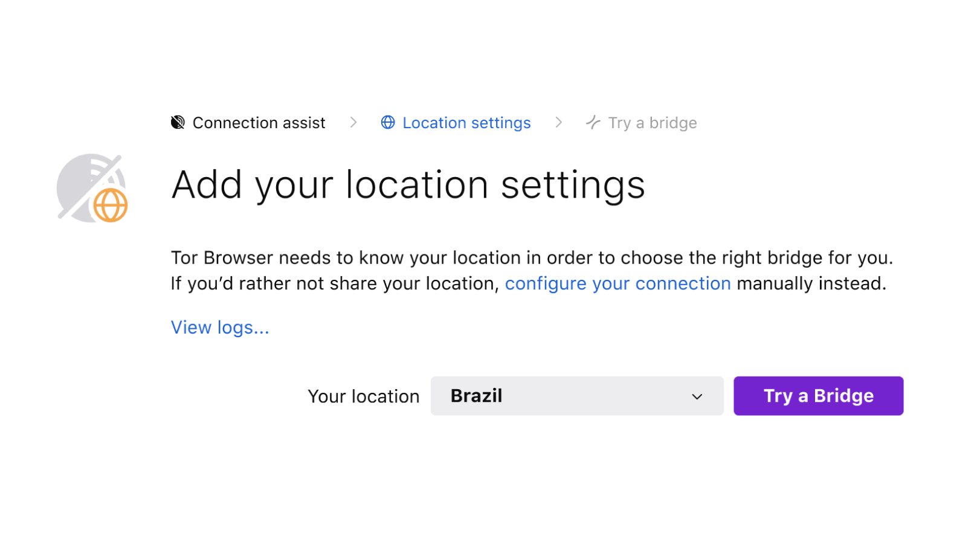Viewport: 980px width, 556px height.
Task: Click the chevron after Connection assist
Action: [x=353, y=123]
